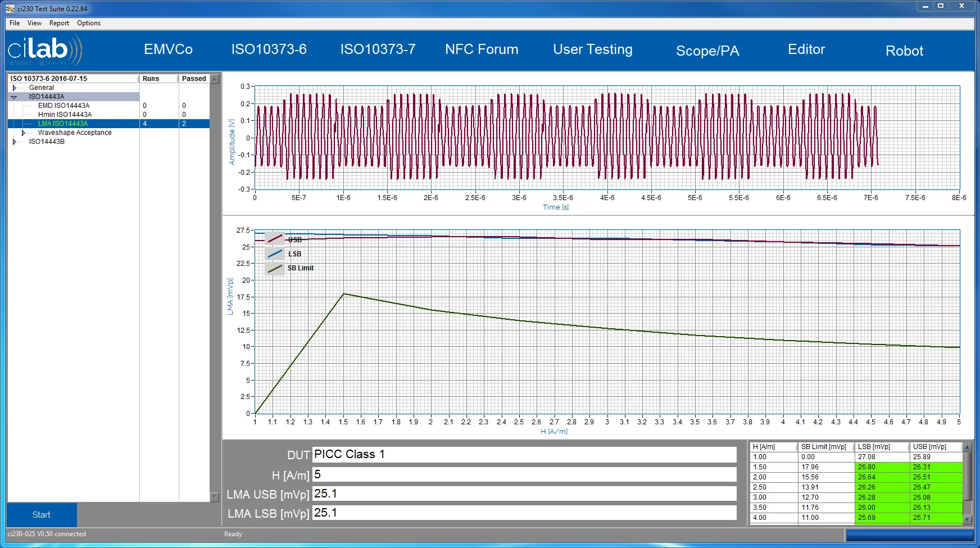This screenshot has width=980, height=548.
Task: Click test tree scroll-up arrow
Action: (214, 79)
